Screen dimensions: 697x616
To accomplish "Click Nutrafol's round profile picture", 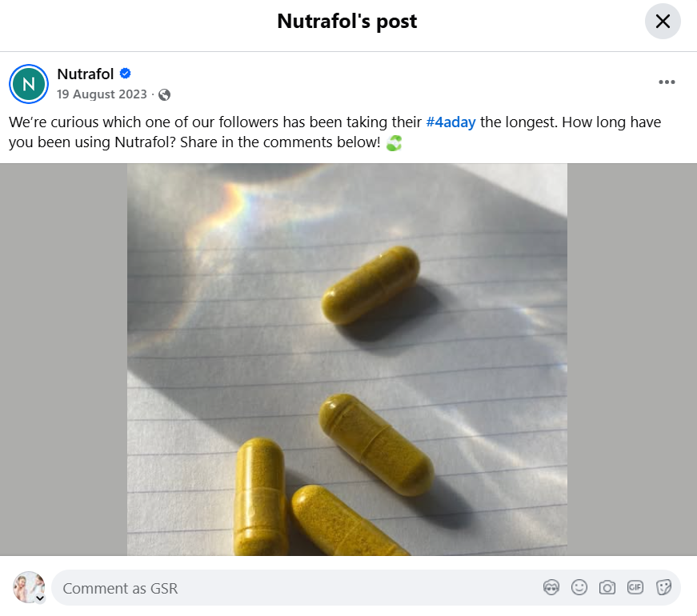I will pos(29,83).
